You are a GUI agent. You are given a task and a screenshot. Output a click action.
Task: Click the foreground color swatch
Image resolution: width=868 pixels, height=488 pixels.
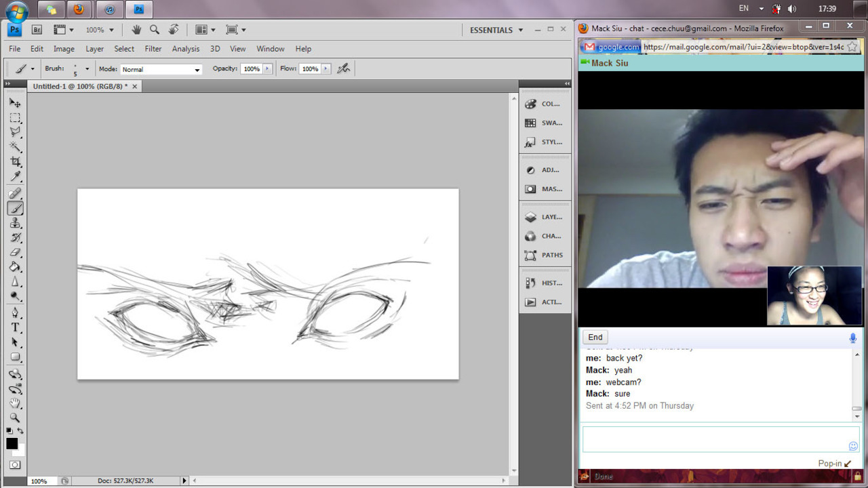pos(12,443)
